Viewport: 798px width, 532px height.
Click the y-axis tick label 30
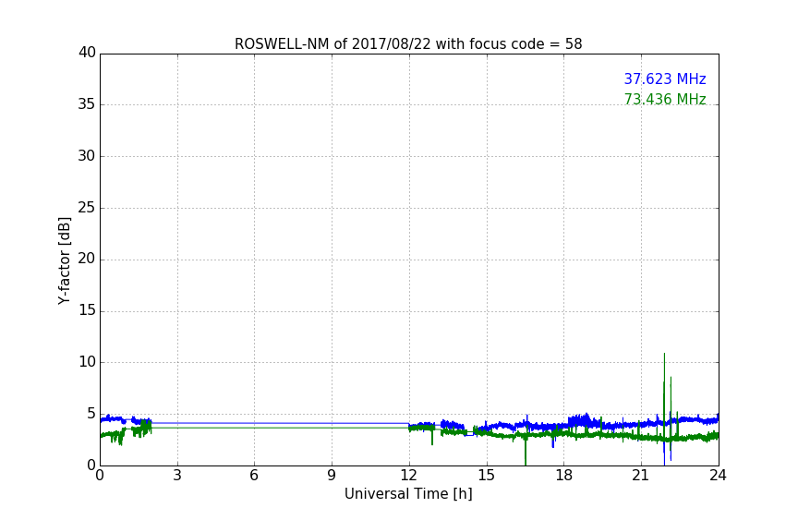tap(87, 156)
